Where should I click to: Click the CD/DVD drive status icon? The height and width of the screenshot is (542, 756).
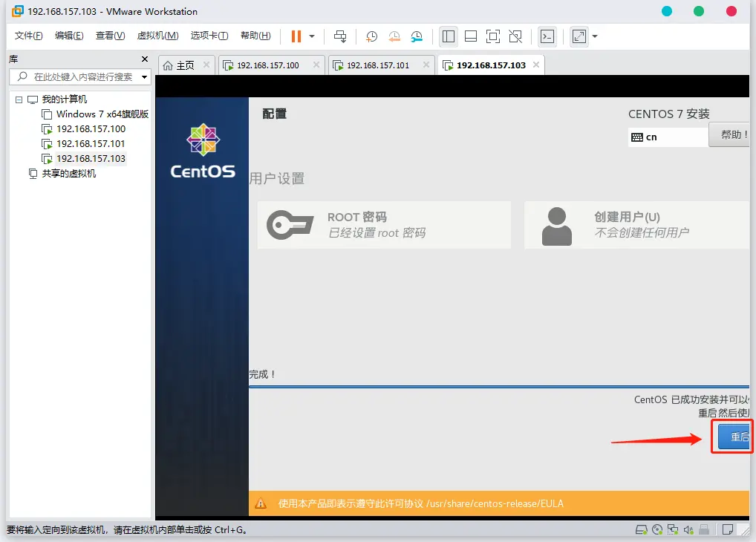pos(657,530)
